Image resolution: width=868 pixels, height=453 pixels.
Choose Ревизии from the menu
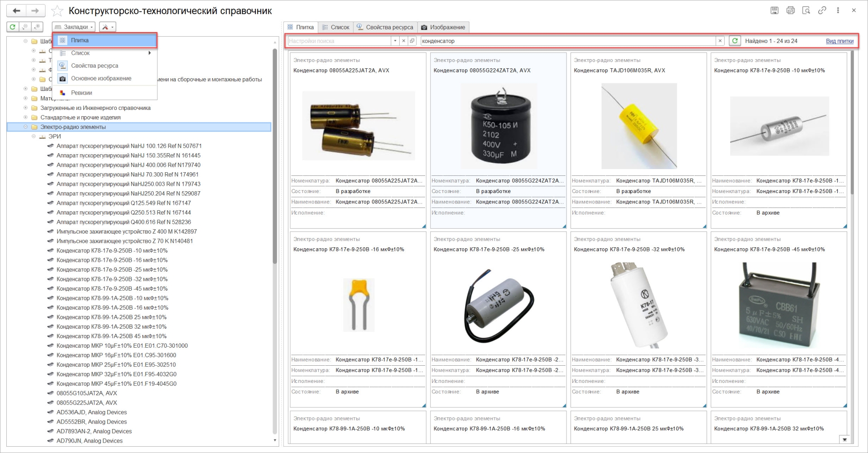point(105,93)
